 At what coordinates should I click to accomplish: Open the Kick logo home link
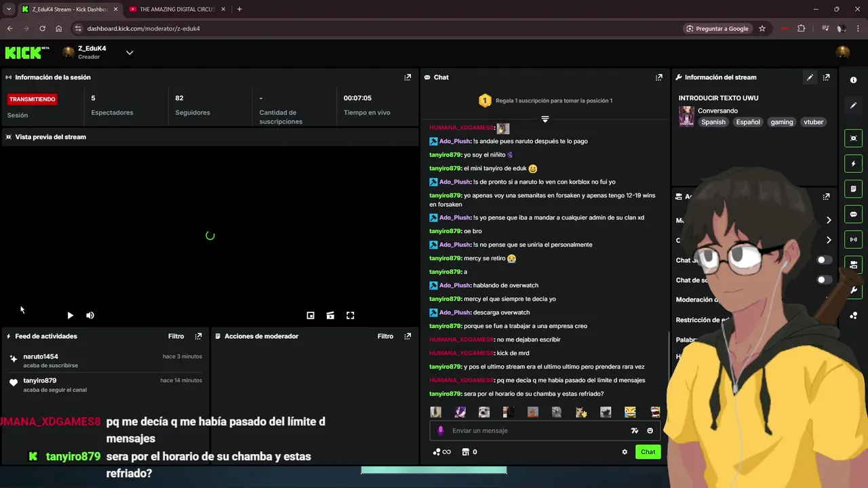pos(27,52)
